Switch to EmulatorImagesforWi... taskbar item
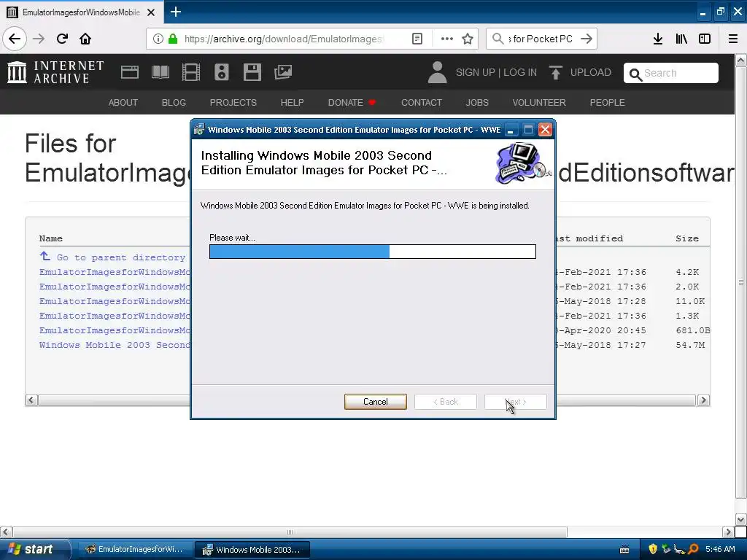Screen dimensions: 747x560 coord(134,549)
